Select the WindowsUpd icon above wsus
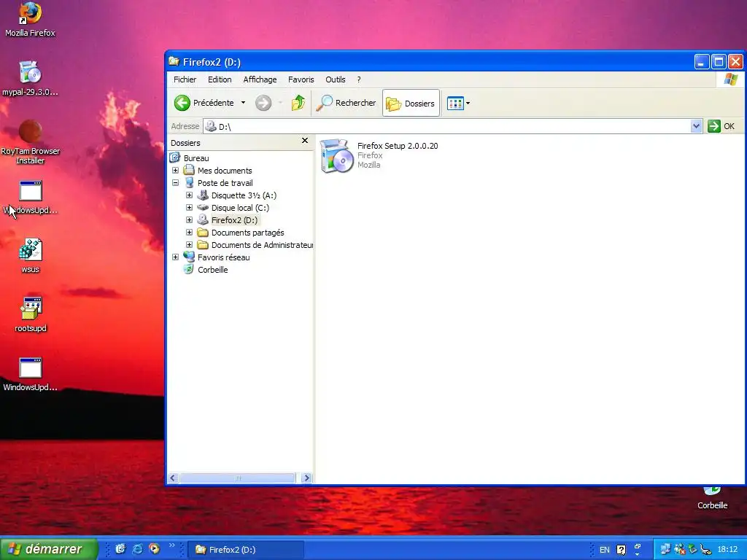This screenshot has height=560, width=747. point(30,197)
